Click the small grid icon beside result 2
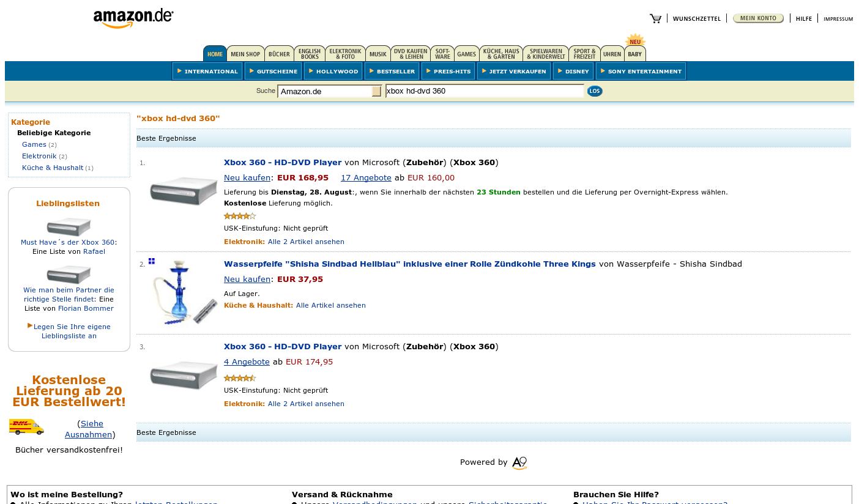Screen dimensions: 859x504 coord(152,261)
